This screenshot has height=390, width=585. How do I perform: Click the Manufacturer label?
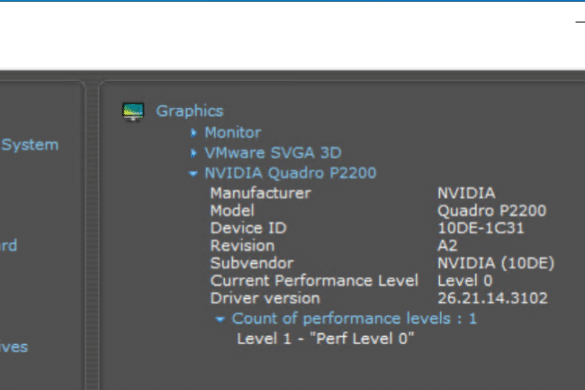[x=260, y=193]
